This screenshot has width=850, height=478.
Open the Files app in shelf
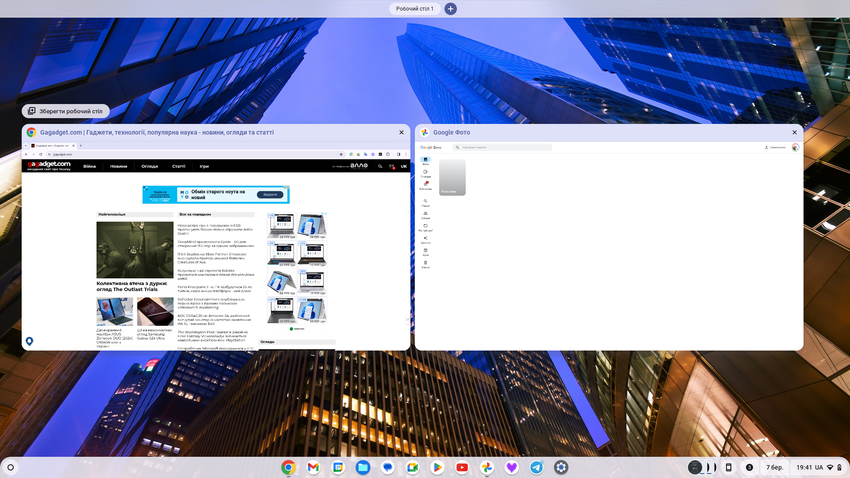(x=363, y=467)
